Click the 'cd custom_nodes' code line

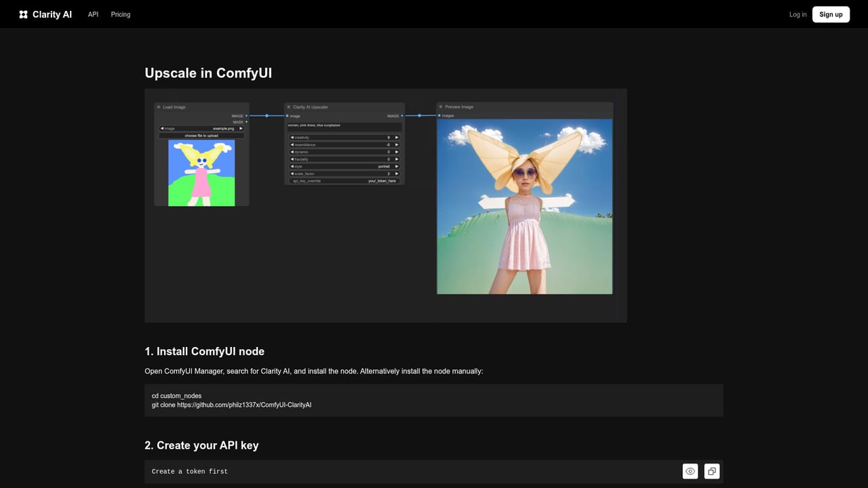coord(176,396)
